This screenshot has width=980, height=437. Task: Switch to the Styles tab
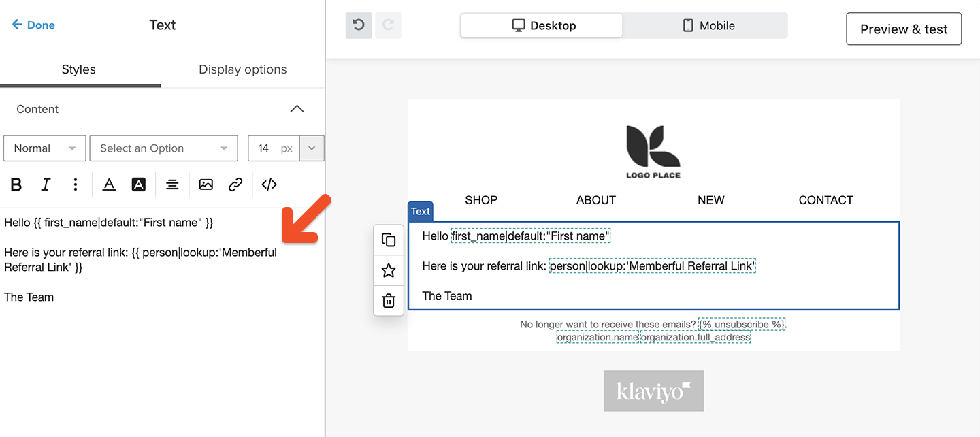tap(79, 69)
